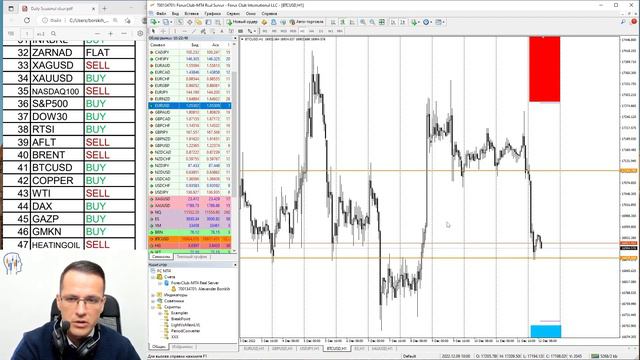Select XAUUSD row in Market Watch

tap(190, 206)
